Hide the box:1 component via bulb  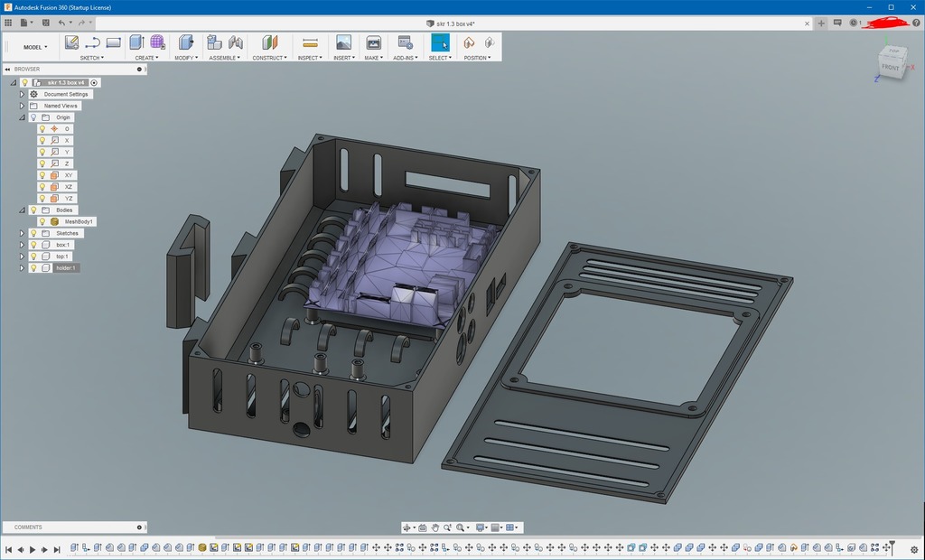pyautogui.click(x=33, y=245)
